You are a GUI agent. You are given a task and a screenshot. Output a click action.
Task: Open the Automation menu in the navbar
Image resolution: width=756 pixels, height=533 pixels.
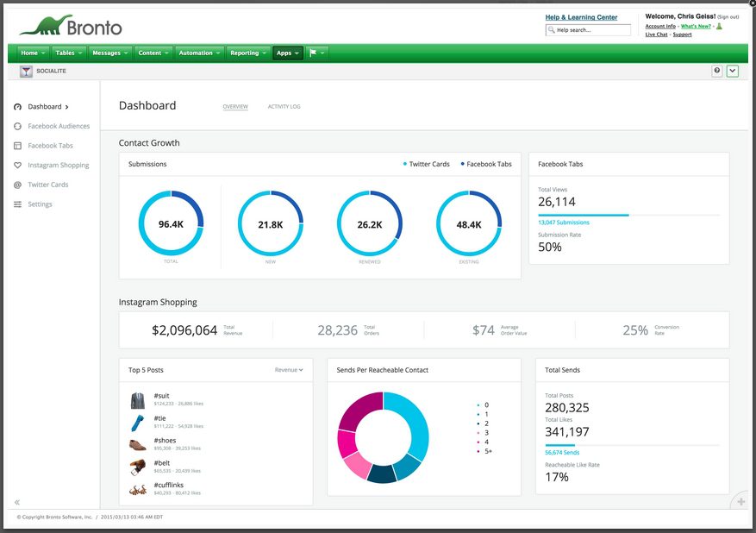199,53
